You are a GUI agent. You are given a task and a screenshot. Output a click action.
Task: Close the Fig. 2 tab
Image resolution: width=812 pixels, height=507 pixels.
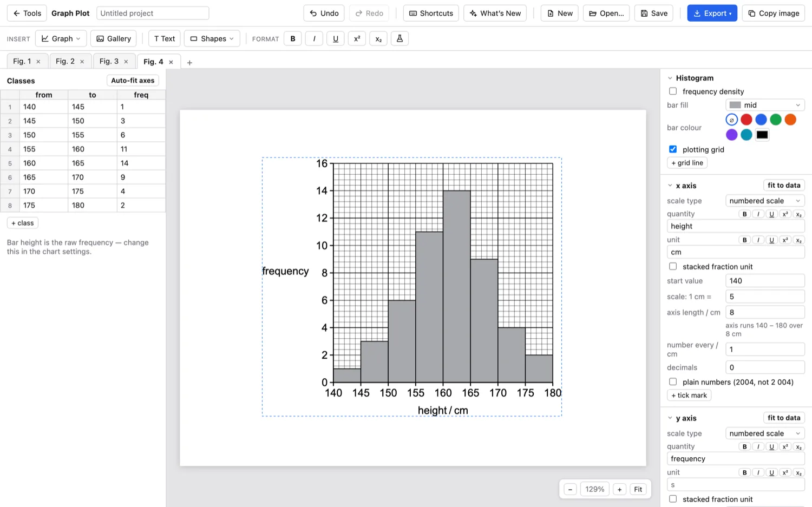[82, 62]
